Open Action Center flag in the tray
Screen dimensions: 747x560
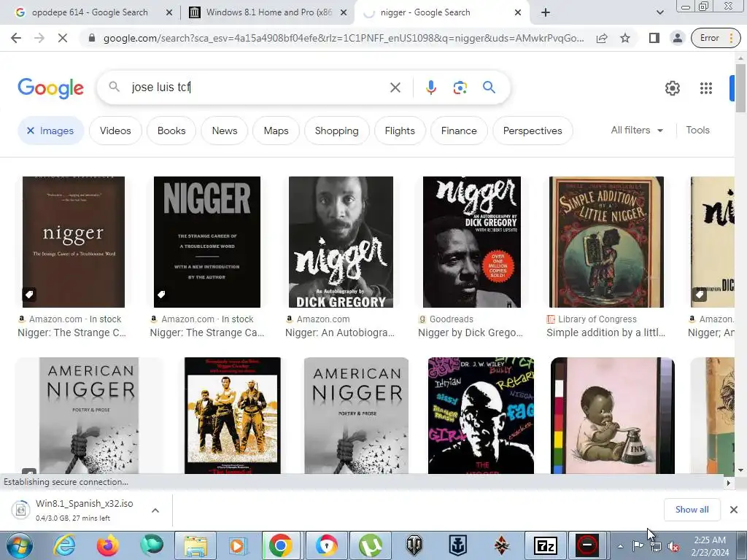tap(638, 546)
